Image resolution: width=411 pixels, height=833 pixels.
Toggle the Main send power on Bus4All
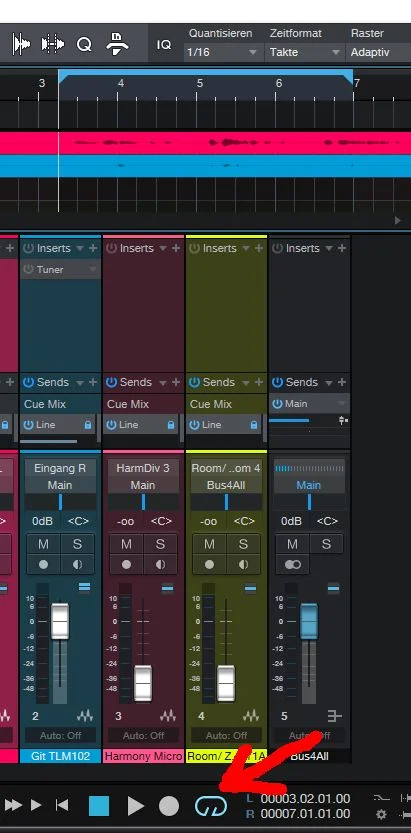point(277,404)
